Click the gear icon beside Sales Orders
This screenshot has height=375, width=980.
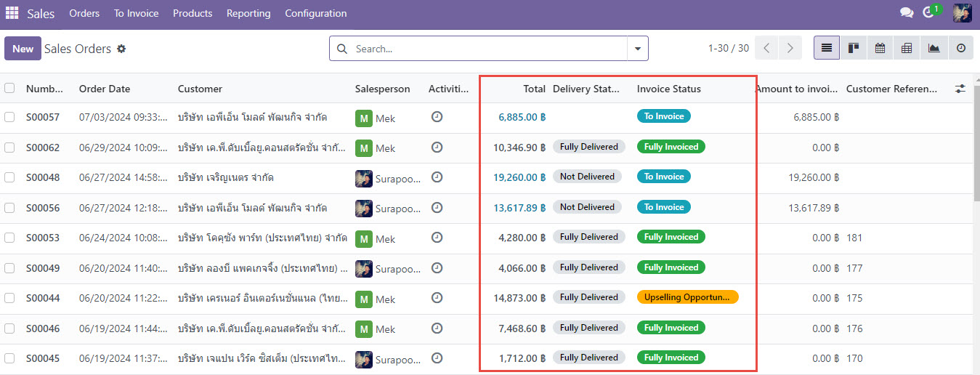click(121, 49)
